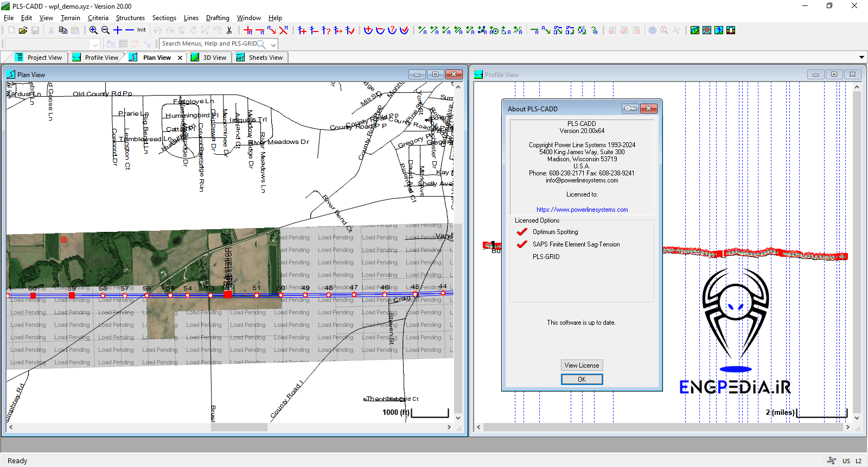
Task: Open the view tabs list arrow at far right
Action: (x=861, y=57)
